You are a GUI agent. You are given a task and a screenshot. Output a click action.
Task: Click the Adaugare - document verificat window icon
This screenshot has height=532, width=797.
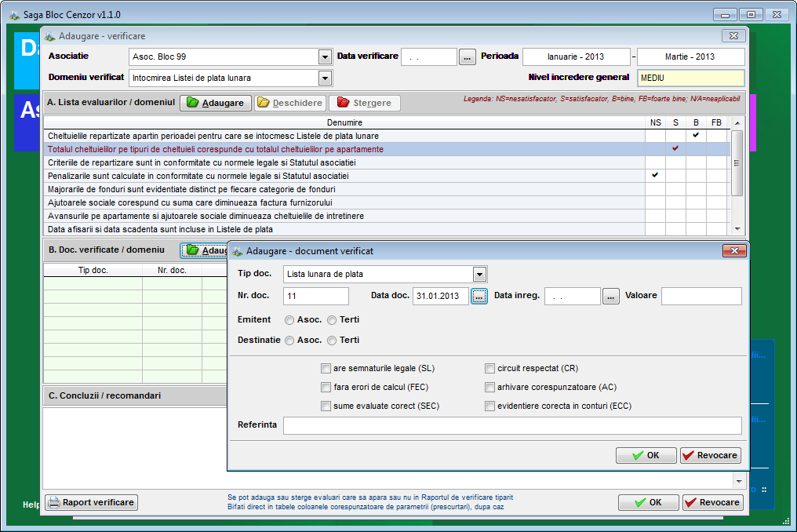[238, 251]
